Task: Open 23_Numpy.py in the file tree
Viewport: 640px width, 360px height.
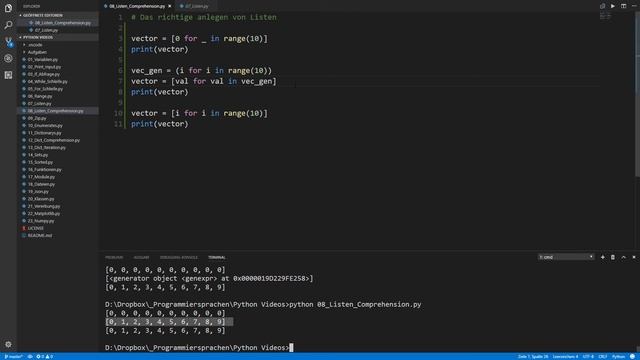Action: click(x=58, y=221)
